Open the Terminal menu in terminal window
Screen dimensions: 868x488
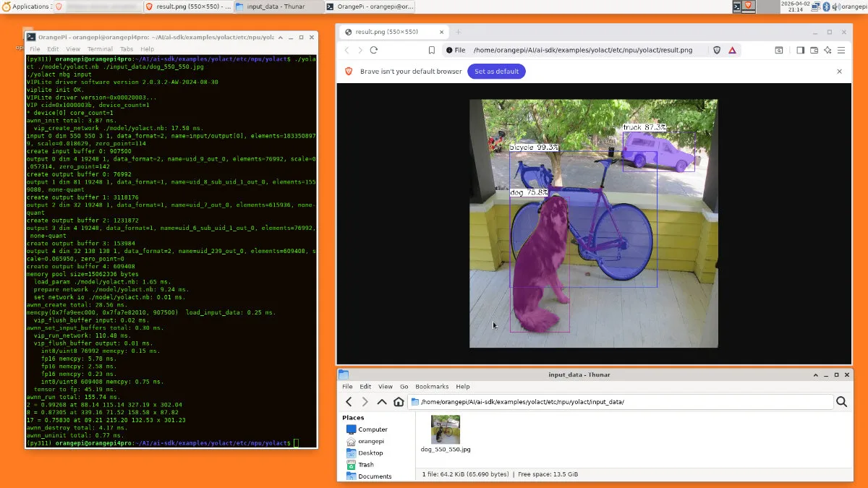(100, 49)
